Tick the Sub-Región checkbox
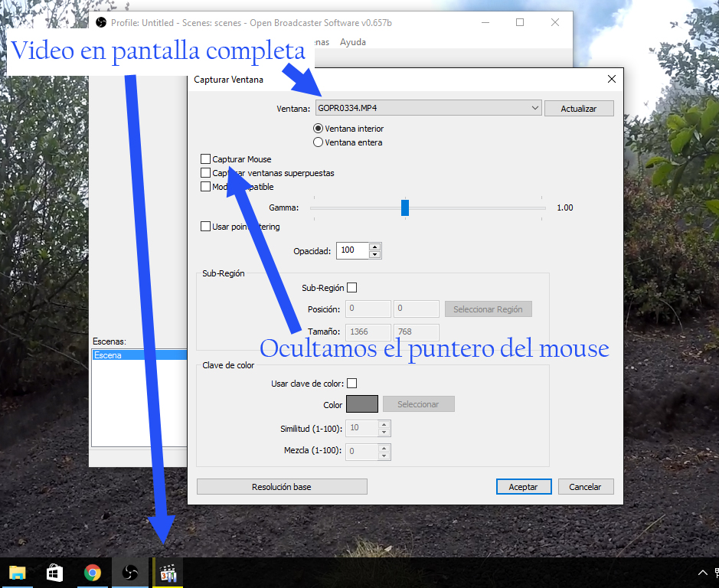 (x=352, y=288)
